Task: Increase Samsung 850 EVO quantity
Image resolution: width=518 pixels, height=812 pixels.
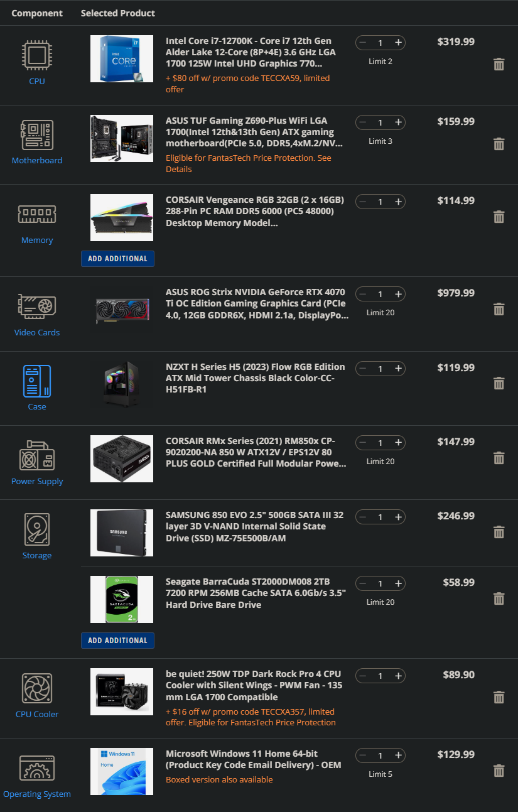Action: [398, 517]
